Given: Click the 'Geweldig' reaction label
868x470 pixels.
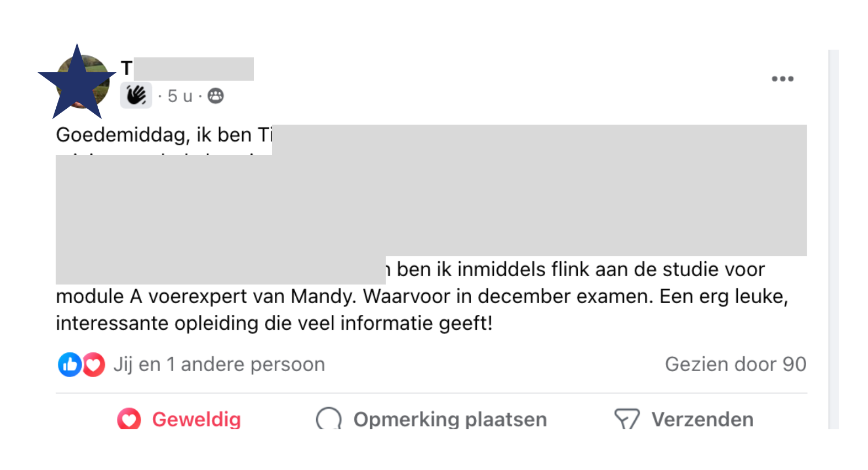Looking at the screenshot, I should pyautogui.click(x=196, y=419).
